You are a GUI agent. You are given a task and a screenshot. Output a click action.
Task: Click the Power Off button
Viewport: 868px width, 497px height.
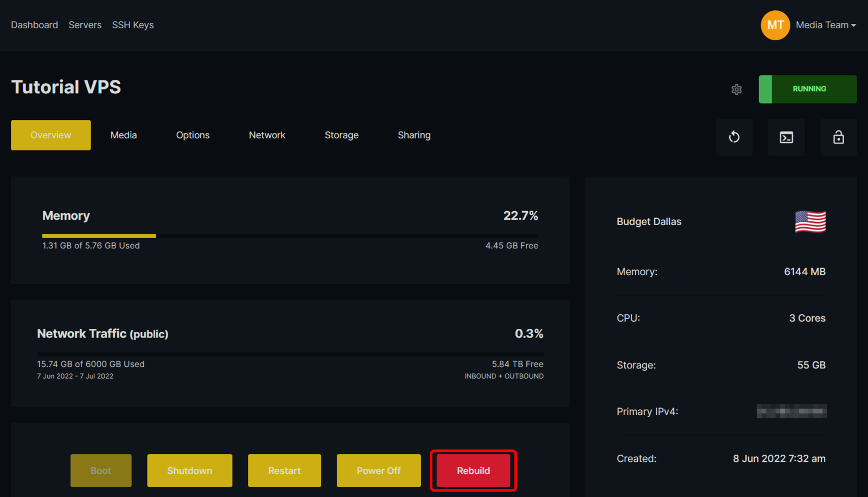click(x=379, y=470)
